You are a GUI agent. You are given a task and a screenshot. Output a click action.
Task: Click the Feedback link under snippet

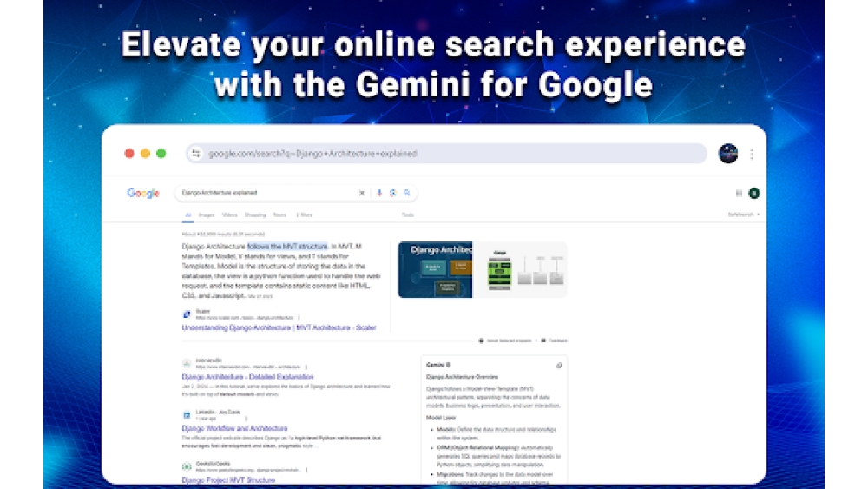[x=554, y=340]
